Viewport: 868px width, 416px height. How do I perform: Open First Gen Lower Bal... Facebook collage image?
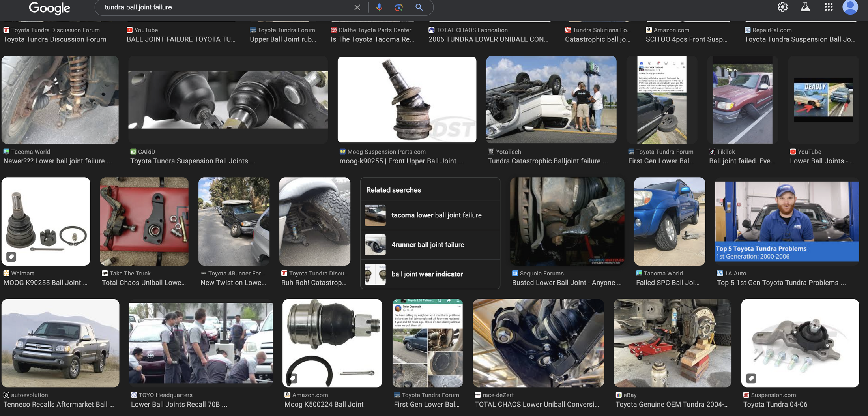click(x=427, y=343)
